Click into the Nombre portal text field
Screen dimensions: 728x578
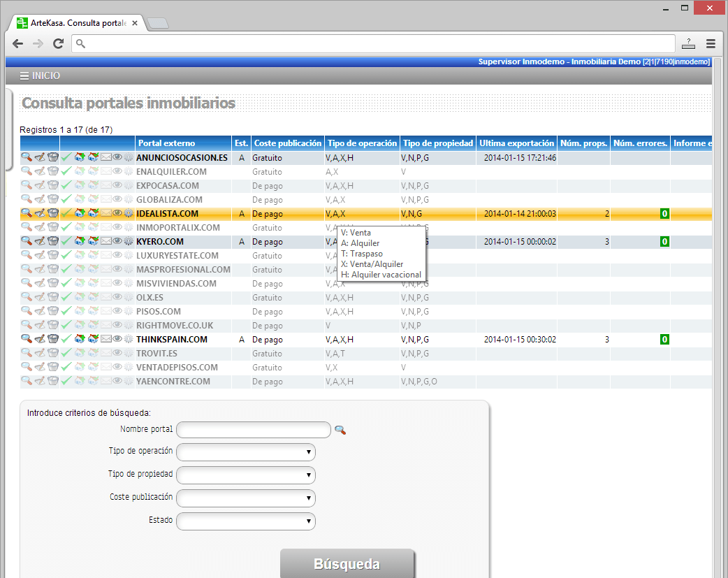pyautogui.click(x=253, y=429)
